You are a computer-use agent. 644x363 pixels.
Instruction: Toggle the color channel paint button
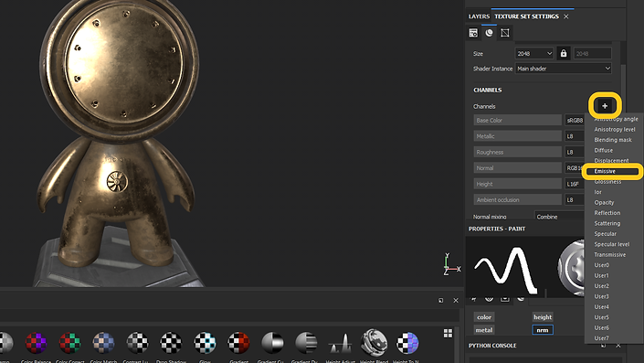[x=484, y=317]
